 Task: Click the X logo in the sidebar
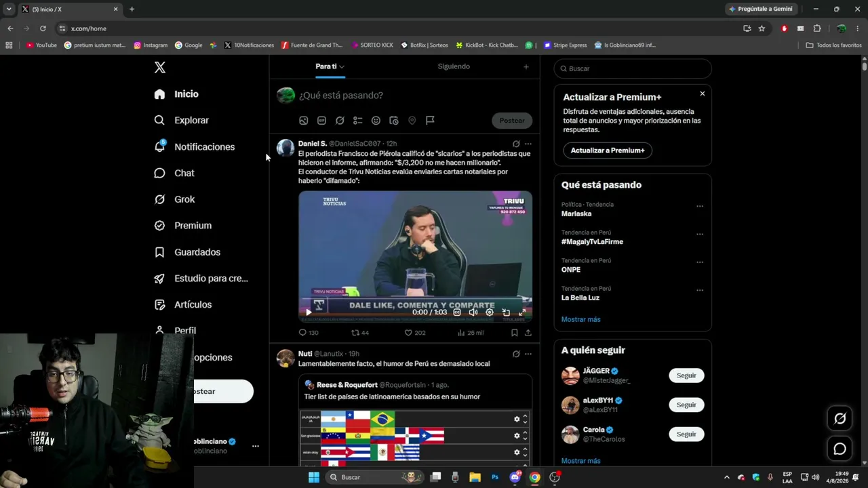[160, 67]
